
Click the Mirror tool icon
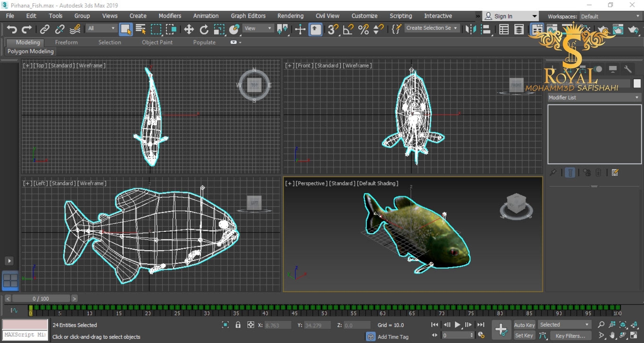tap(471, 29)
